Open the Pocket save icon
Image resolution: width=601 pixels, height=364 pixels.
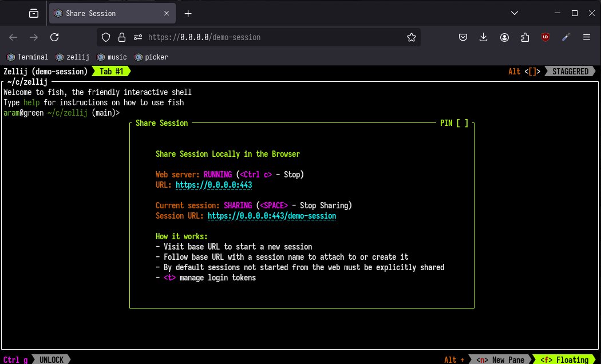click(463, 37)
